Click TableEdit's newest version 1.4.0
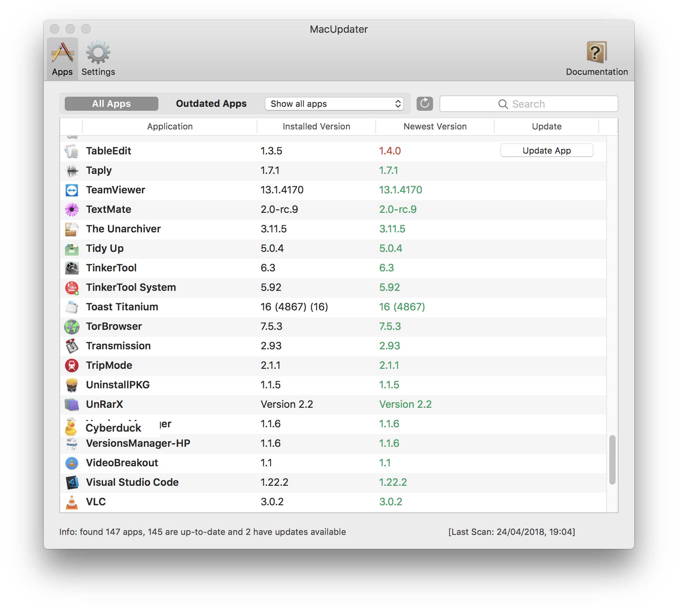This screenshot has height=616, width=678. coord(390,151)
